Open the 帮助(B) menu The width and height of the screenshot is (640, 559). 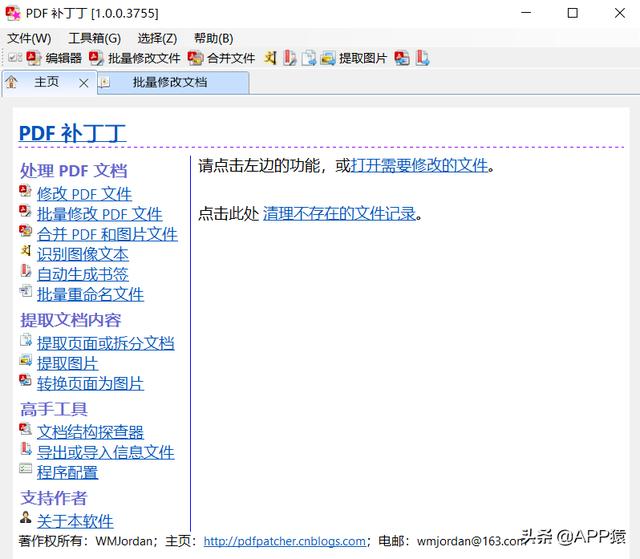click(x=213, y=39)
